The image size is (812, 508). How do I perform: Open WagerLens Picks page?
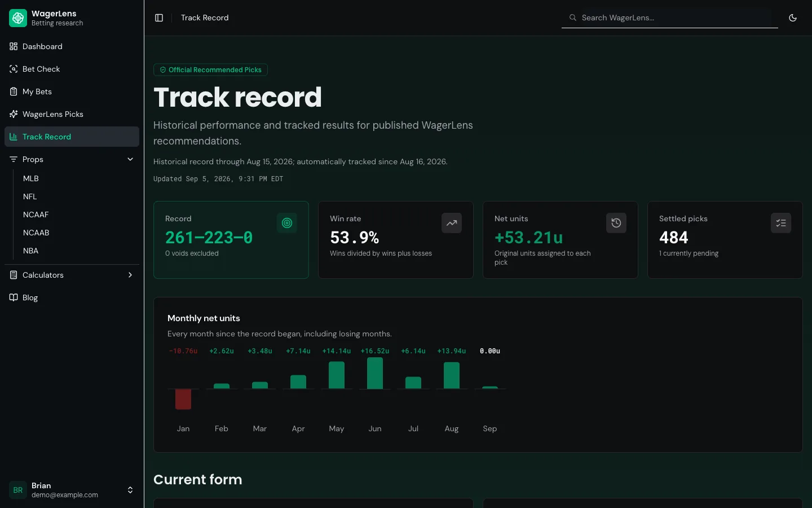pyautogui.click(x=72, y=114)
